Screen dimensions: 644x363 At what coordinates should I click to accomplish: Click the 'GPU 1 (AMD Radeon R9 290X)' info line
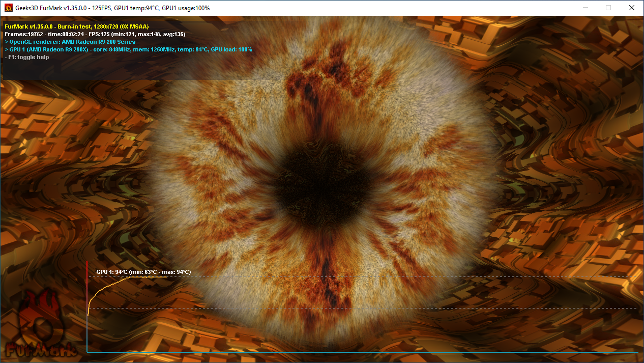[x=128, y=49]
